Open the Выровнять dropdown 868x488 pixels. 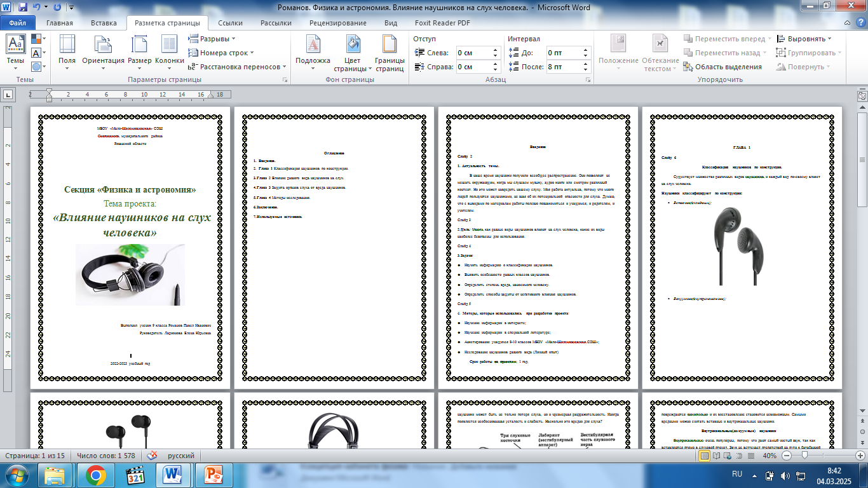pyautogui.click(x=804, y=39)
